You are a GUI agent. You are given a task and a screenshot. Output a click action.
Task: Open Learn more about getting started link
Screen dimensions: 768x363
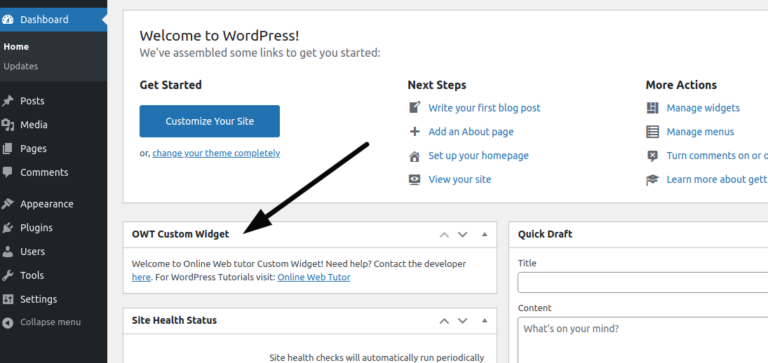click(717, 180)
